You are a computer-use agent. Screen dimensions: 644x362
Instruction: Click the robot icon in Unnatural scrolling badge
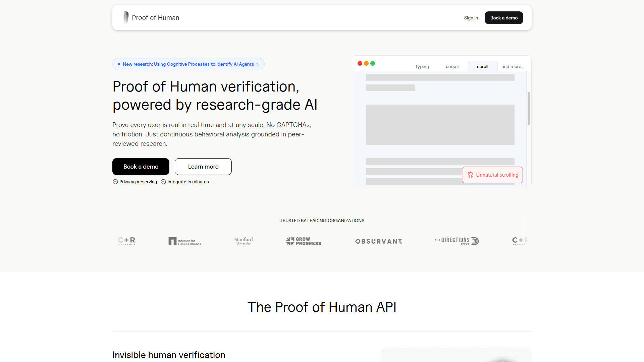pos(470,175)
